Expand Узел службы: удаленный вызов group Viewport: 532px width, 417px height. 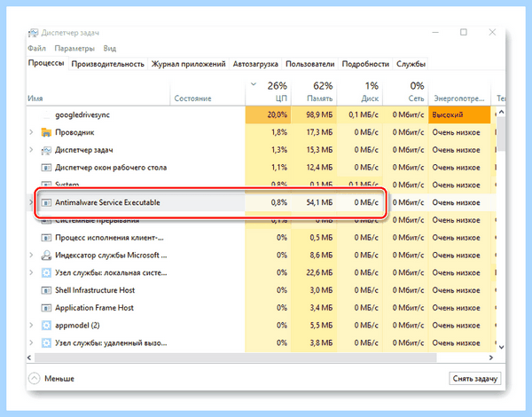[31, 343]
